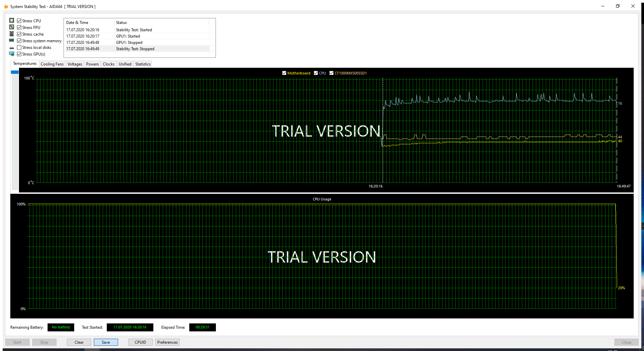The height and width of the screenshot is (351, 644).
Task: Click the AIDA64 flame icon in title bar
Action: click(6, 6)
